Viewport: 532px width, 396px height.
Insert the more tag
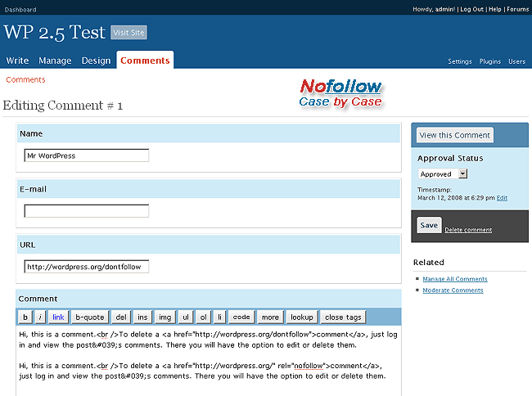pyautogui.click(x=270, y=317)
